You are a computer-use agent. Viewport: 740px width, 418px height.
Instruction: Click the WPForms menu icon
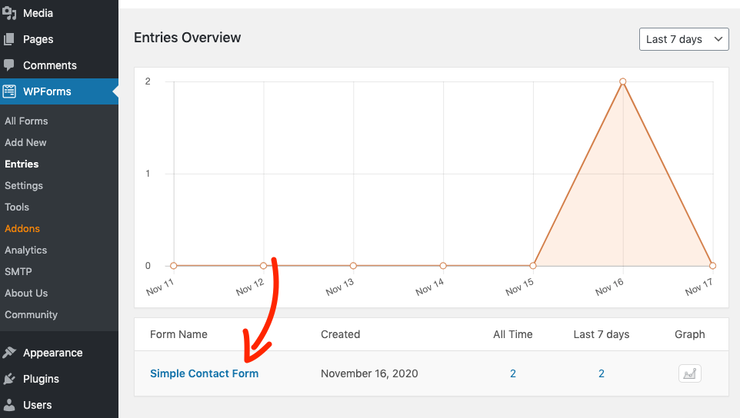click(x=9, y=91)
